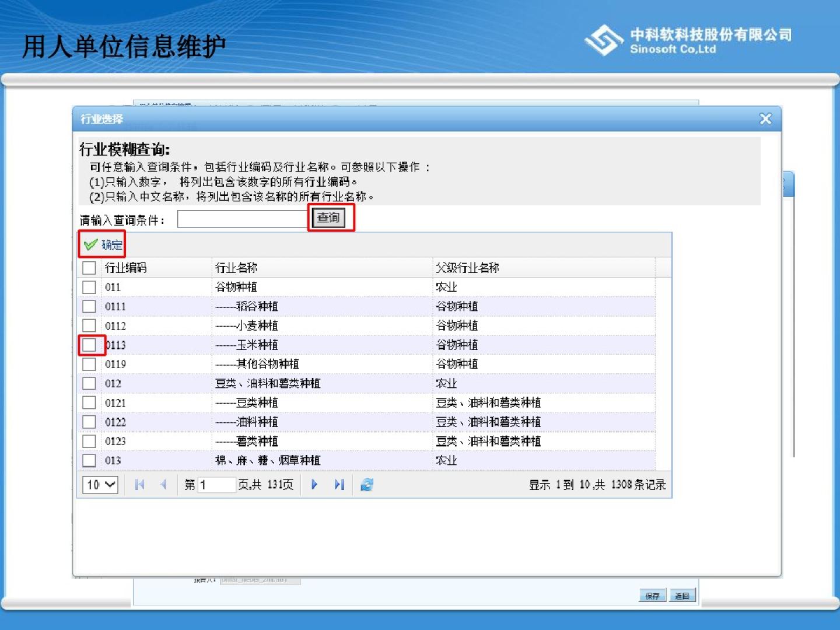Check the box for code 0113
The width and height of the screenshot is (840, 630).
(x=89, y=345)
